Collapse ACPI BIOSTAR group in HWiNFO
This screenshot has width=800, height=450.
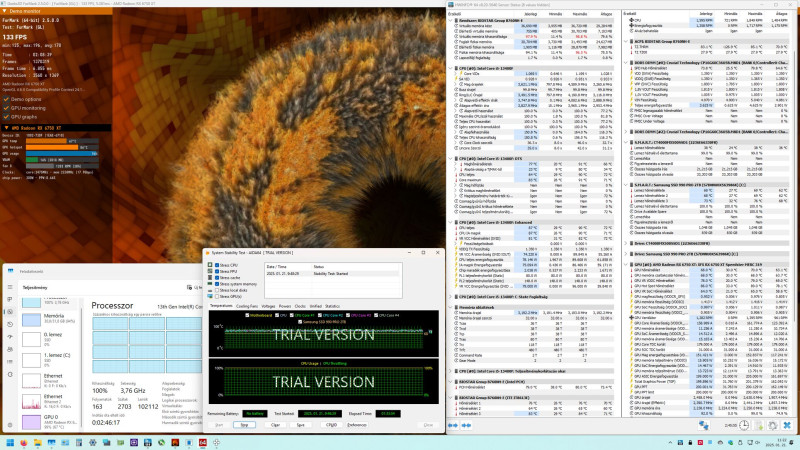point(626,41)
